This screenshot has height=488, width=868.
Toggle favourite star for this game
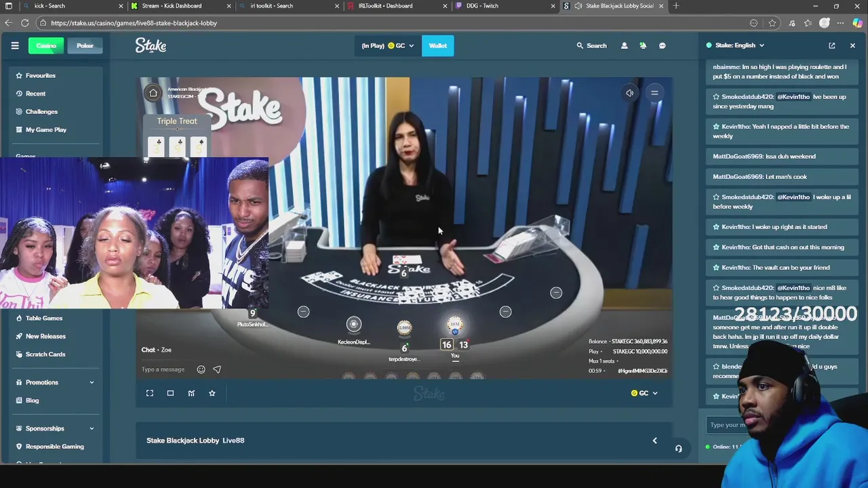click(x=212, y=393)
